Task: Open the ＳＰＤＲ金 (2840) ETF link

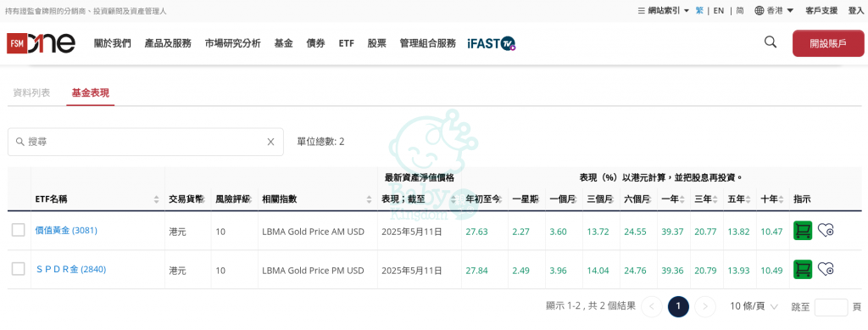Action: point(70,269)
